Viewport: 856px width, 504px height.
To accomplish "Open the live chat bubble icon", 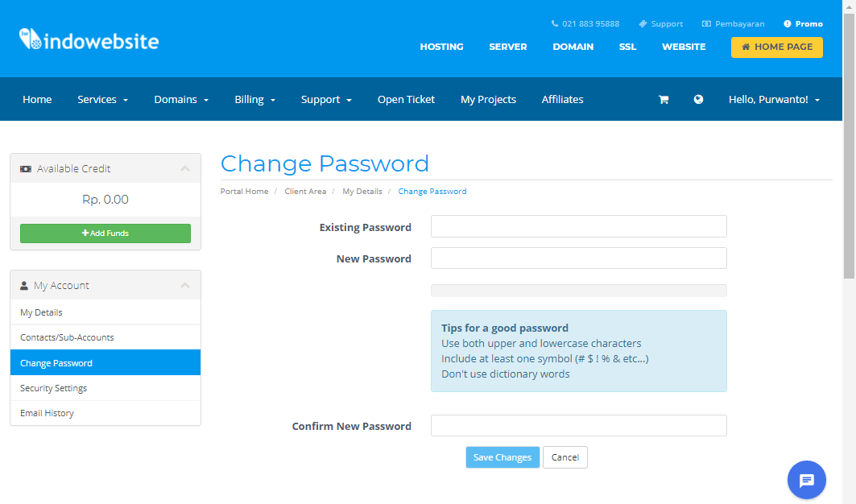I will coord(806,480).
